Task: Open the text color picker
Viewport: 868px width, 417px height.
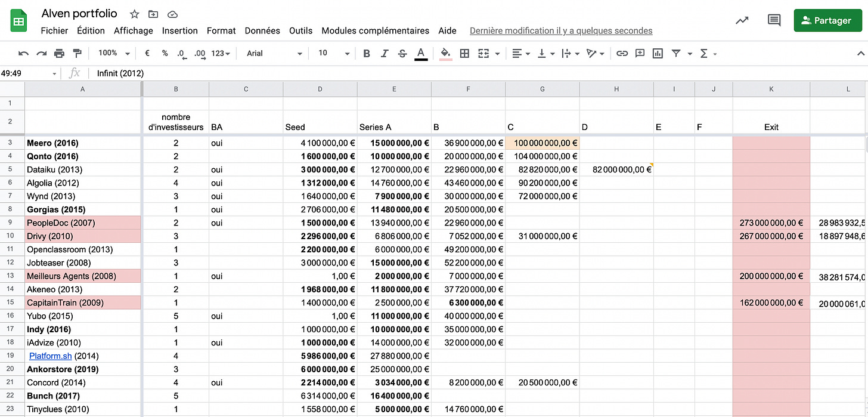Action: coord(421,54)
